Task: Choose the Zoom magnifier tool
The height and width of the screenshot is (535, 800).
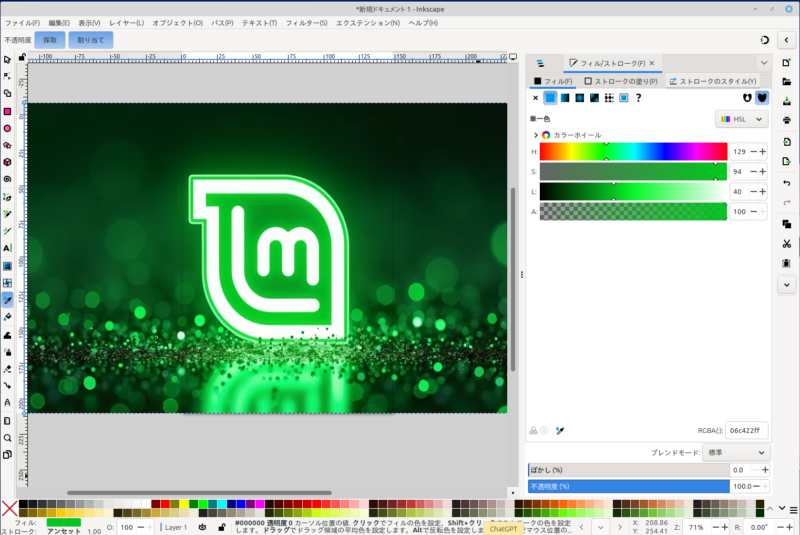Action: [x=7, y=438]
